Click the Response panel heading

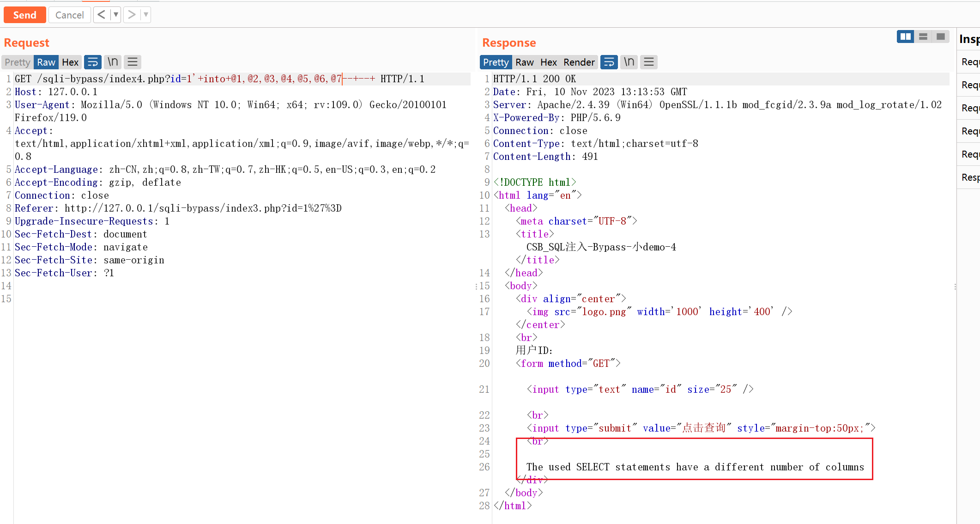pyautogui.click(x=509, y=43)
